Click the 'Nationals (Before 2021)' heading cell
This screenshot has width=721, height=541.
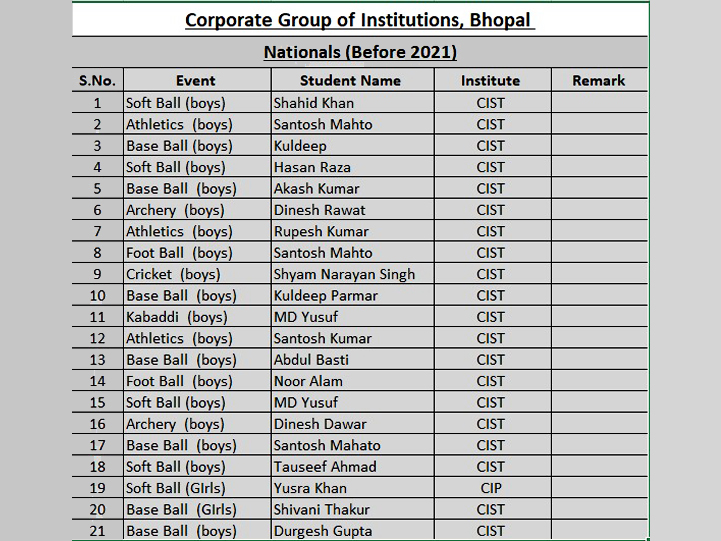360,52
